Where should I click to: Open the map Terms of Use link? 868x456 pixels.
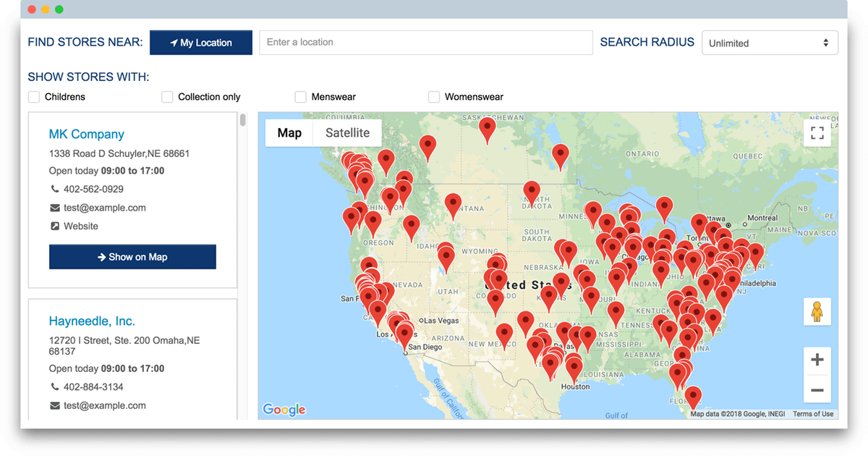coord(813,414)
